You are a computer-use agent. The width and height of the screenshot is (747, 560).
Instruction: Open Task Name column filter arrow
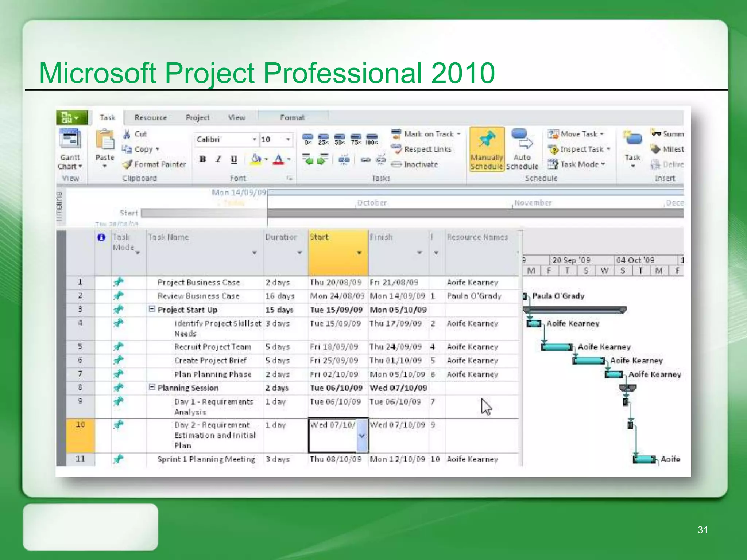(x=255, y=253)
